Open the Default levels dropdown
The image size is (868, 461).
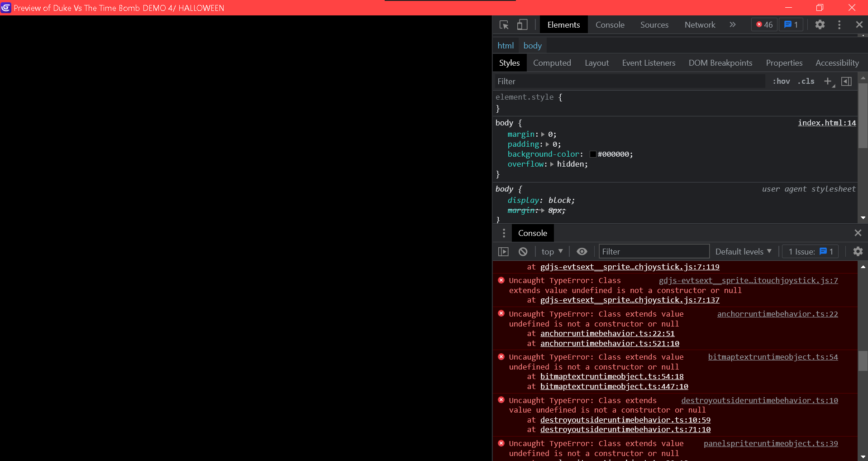[x=743, y=252]
